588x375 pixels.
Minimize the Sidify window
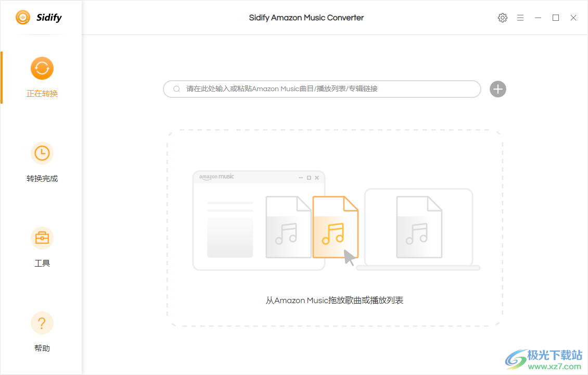pos(538,18)
